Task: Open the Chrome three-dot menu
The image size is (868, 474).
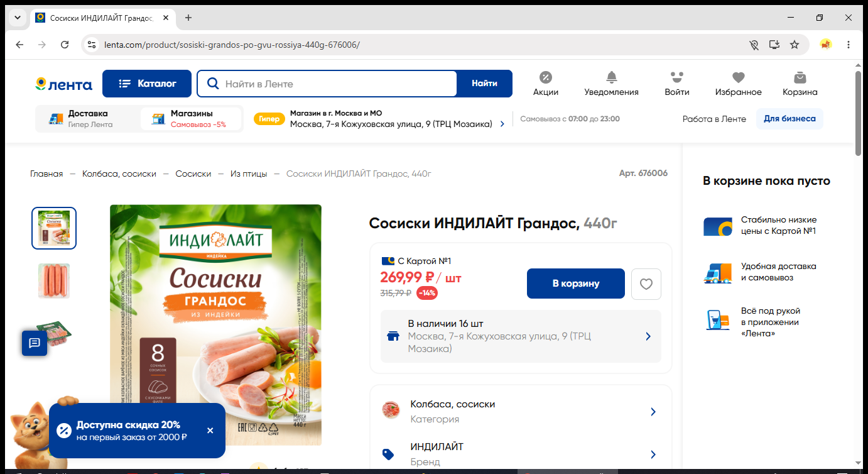Action: click(x=849, y=45)
